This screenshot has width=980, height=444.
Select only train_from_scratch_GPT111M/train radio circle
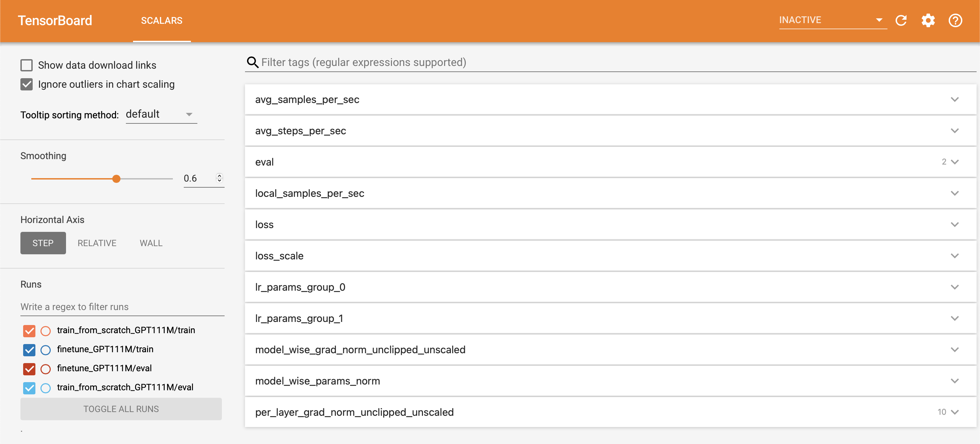pos(46,331)
